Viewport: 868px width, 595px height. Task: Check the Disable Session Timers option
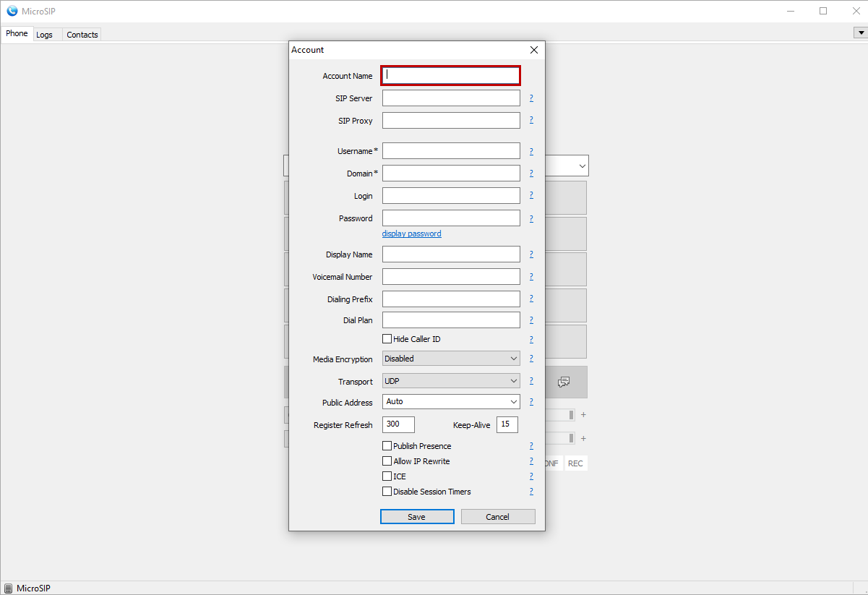[387, 492]
